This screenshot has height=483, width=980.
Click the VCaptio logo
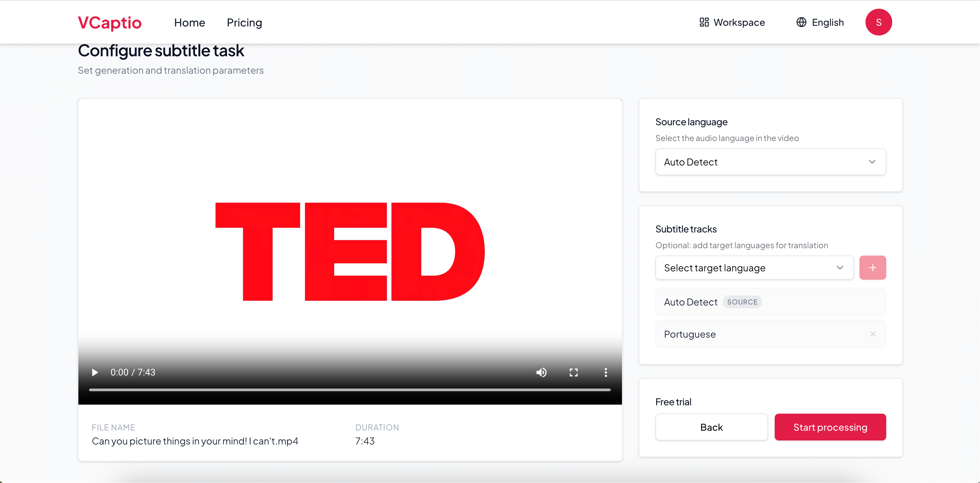tap(110, 22)
